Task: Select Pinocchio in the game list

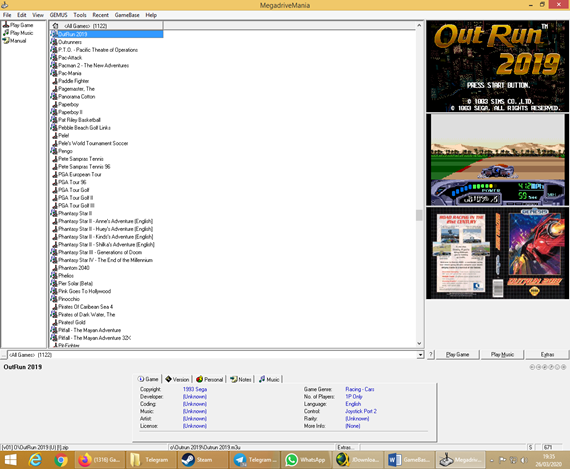Action: click(69, 299)
